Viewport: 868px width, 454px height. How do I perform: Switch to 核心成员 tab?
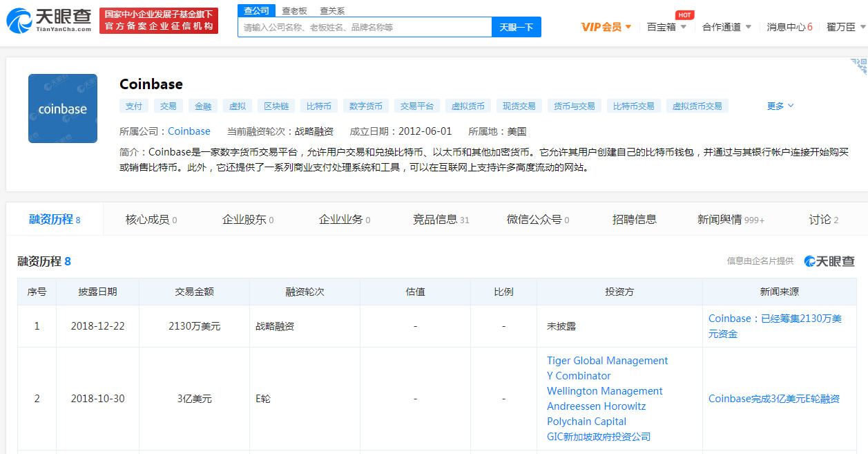click(x=151, y=220)
